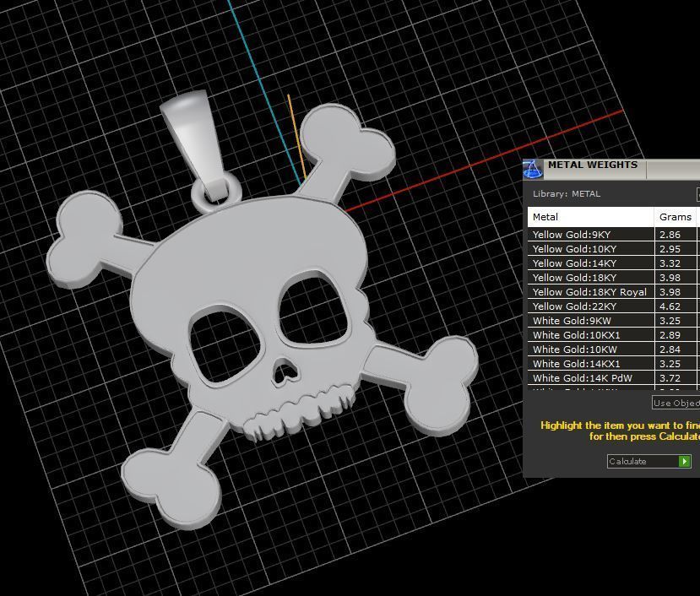Click the 2.89 grams value
The width and height of the screenshot is (700, 596).
coord(670,335)
